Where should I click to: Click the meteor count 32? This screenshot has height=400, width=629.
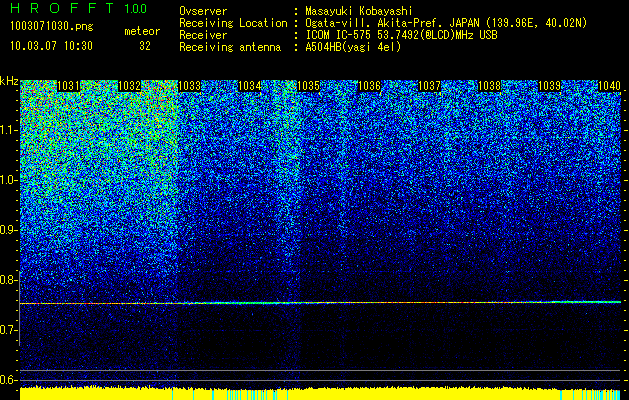[x=145, y=46]
